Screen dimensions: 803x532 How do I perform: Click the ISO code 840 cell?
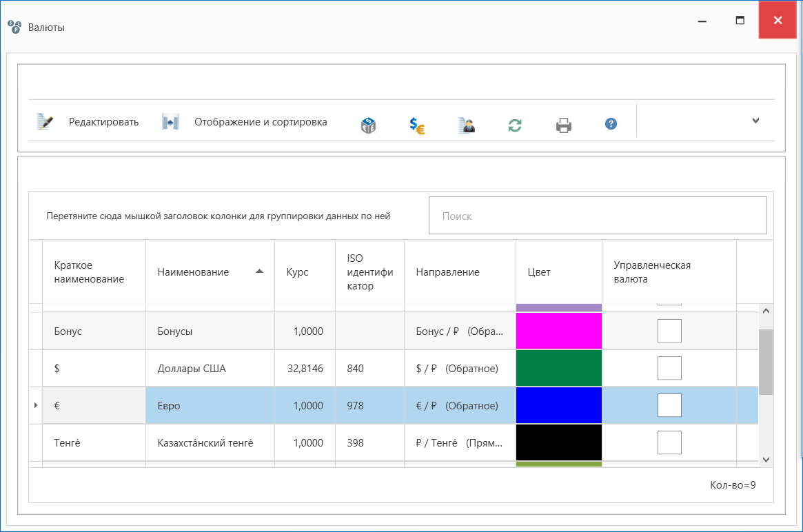369,368
